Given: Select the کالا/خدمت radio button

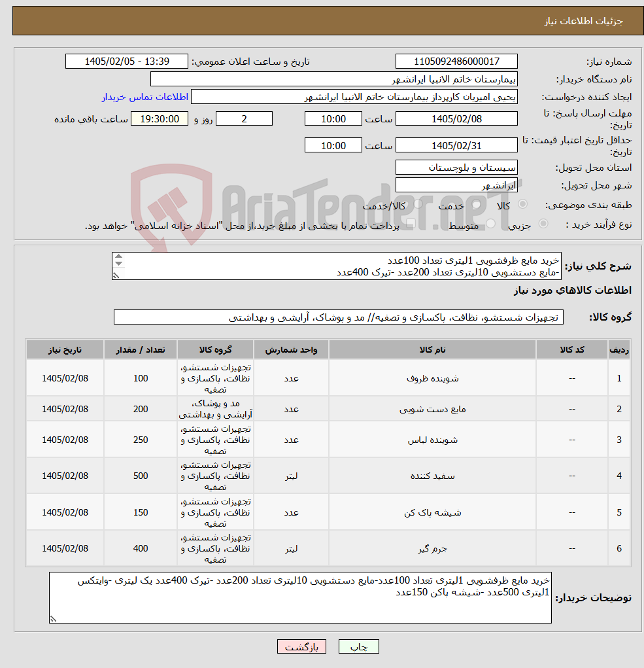Looking at the screenshot, I should (x=418, y=205).
